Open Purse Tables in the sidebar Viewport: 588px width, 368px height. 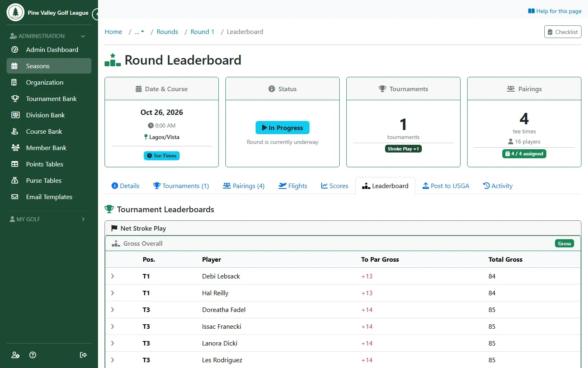49,180
